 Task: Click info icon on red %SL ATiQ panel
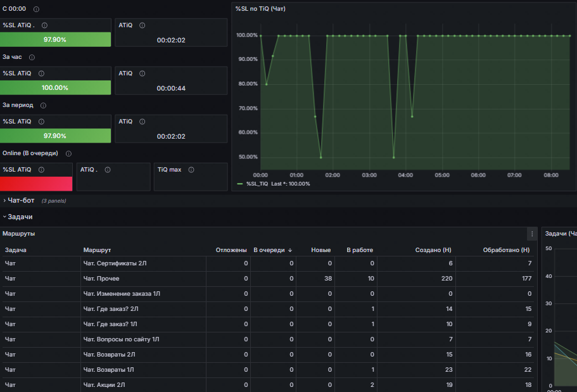(x=41, y=170)
